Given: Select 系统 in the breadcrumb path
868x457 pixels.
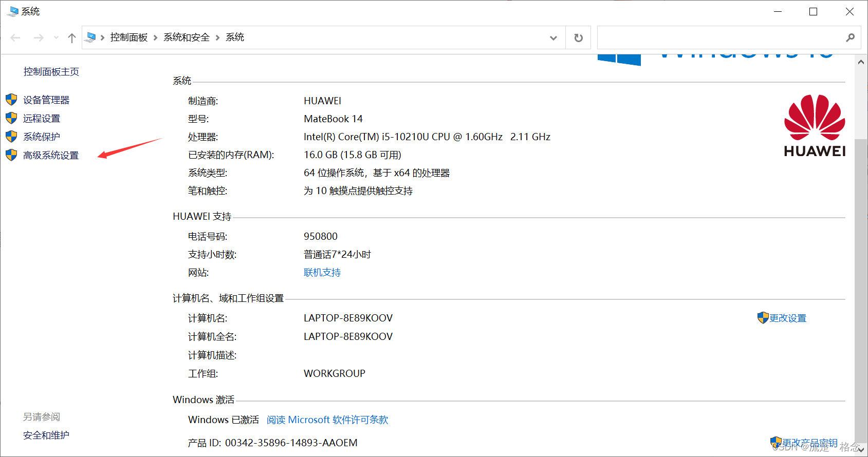Looking at the screenshot, I should [235, 37].
